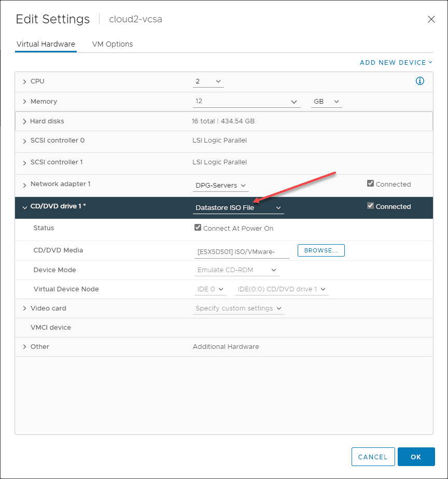The height and width of the screenshot is (479, 448).
Task: Expand SCSI controller 0 details
Action: 24,140
